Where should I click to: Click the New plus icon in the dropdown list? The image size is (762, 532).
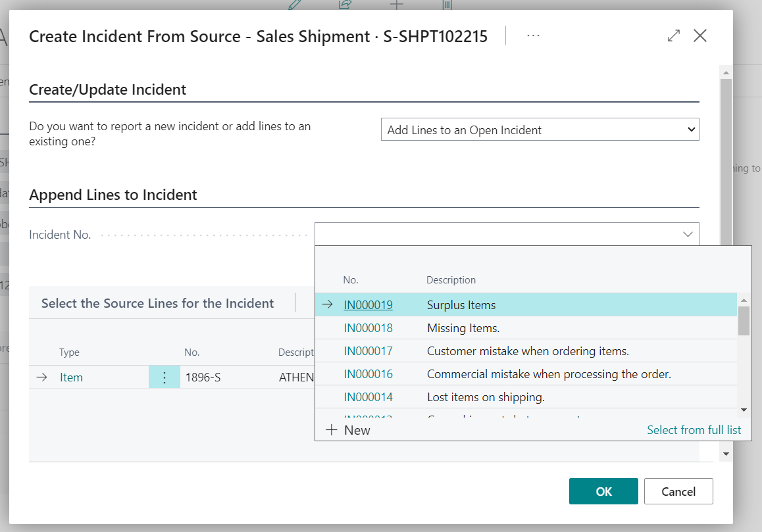(331, 429)
